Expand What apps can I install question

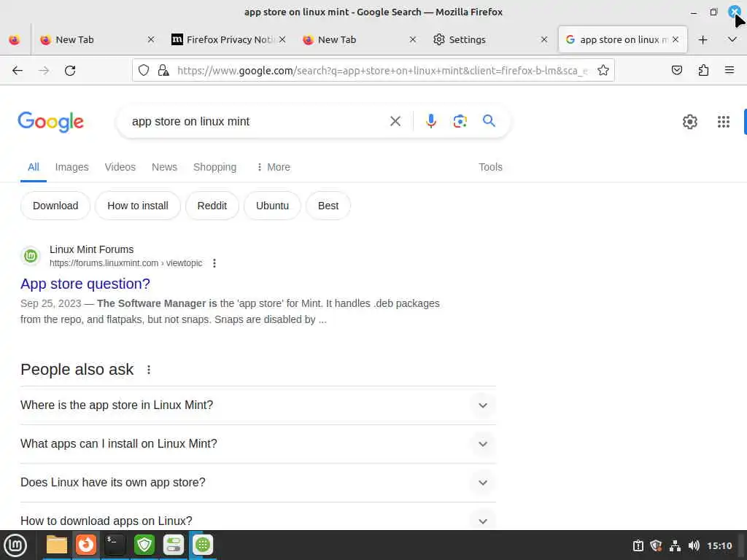point(258,444)
